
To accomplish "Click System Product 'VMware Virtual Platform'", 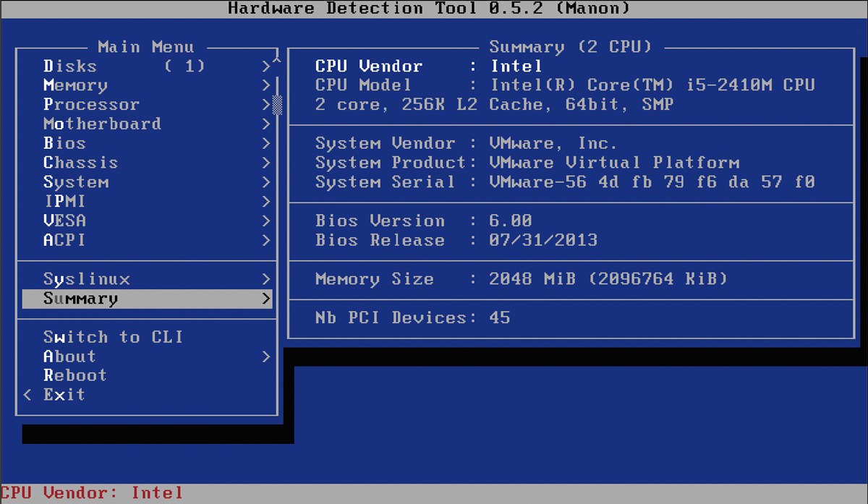I will pyautogui.click(x=527, y=163).
